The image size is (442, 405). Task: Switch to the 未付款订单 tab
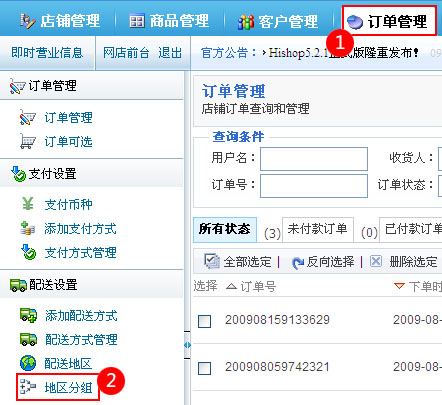(318, 229)
